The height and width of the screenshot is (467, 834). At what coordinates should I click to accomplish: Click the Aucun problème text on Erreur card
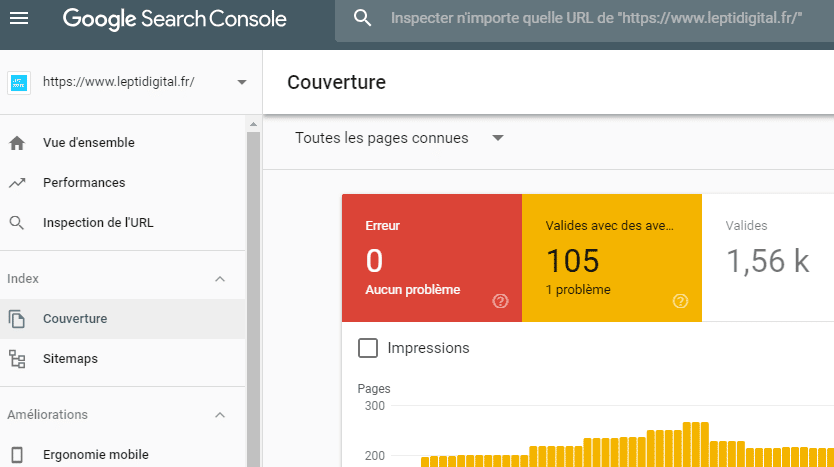point(413,290)
